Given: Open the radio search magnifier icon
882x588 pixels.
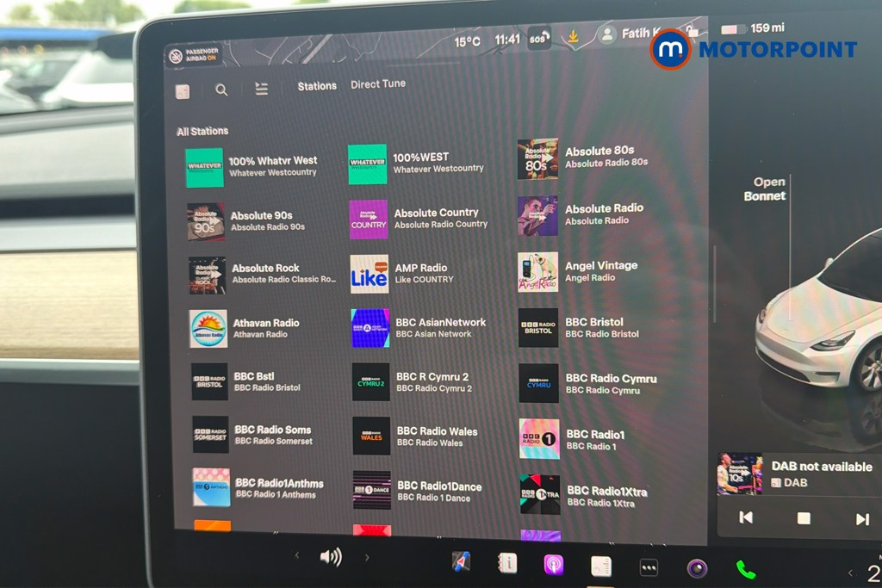Looking at the screenshot, I should [221, 90].
